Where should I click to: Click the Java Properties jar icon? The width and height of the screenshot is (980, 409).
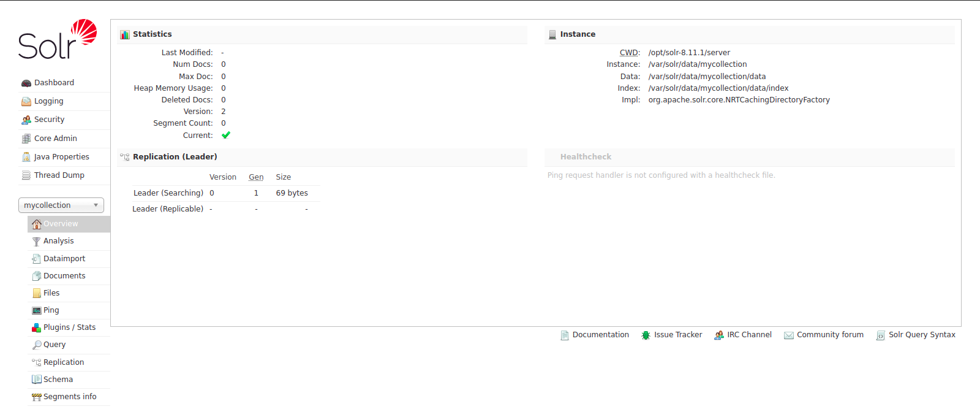point(26,157)
